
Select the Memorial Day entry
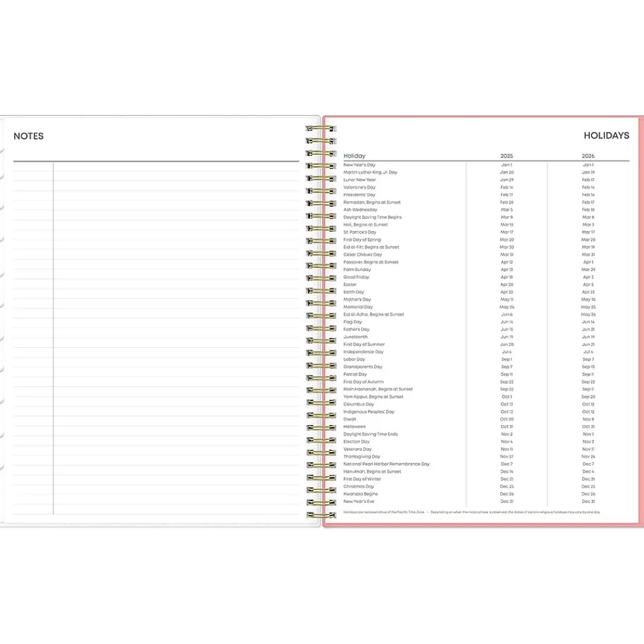[x=358, y=307]
